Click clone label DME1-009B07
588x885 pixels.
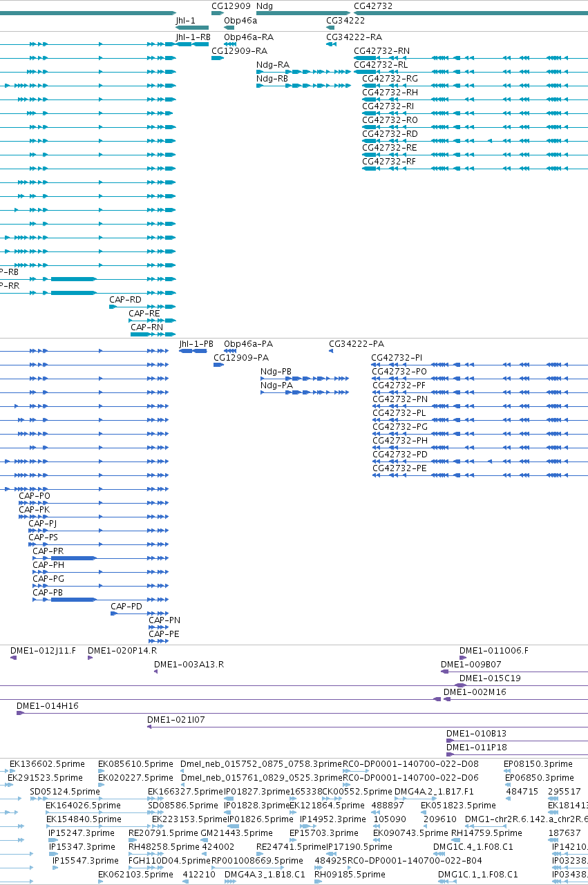pyautogui.click(x=471, y=664)
